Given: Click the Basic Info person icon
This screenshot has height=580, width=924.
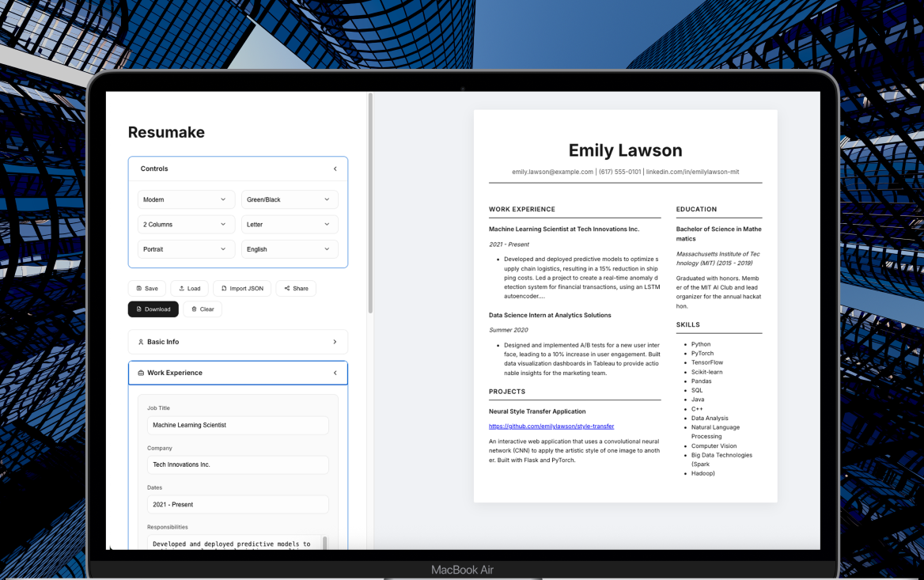Looking at the screenshot, I should 141,343.
